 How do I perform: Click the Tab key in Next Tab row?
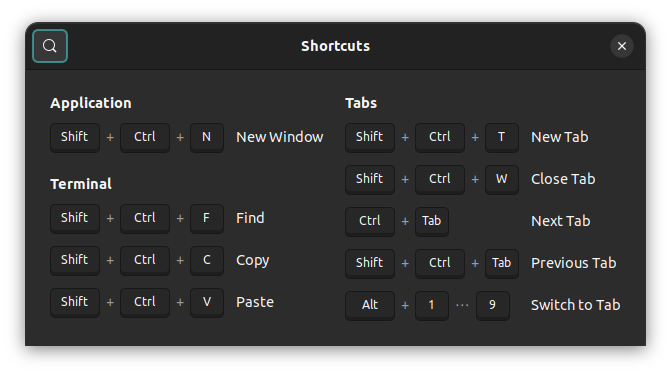(x=431, y=221)
